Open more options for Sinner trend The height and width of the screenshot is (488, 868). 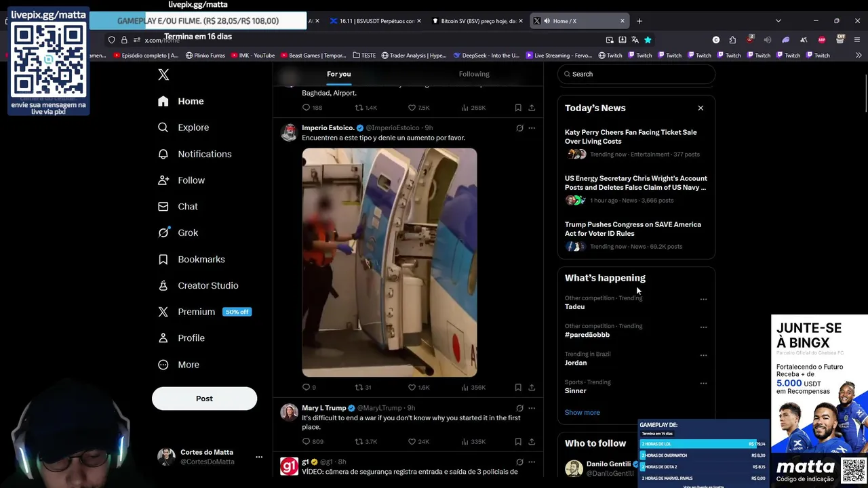point(703,383)
